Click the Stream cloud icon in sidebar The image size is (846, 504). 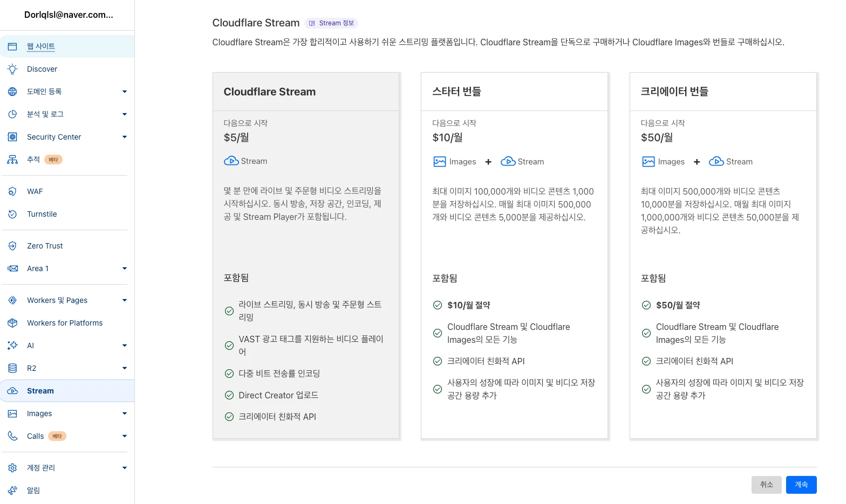click(12, 391)
